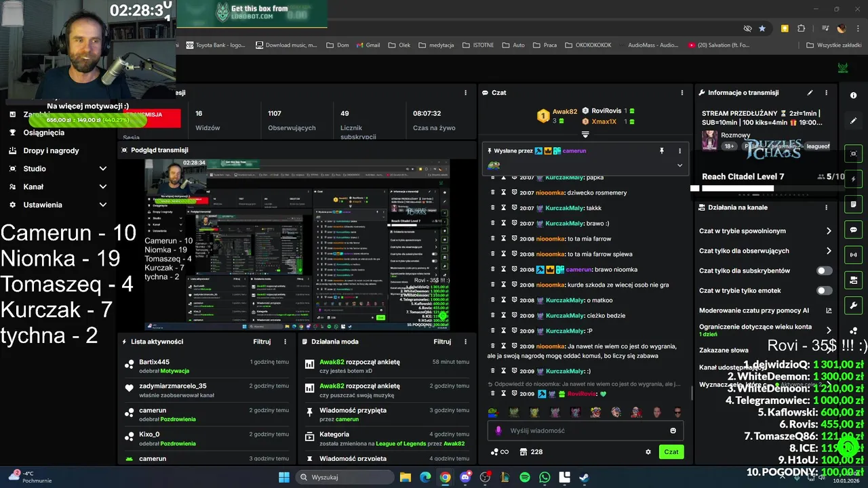The width and height of the screenshot is (868, 488).
Task: Click the info circle icon in right sidebar
Action: pyautogui.click(x=854, y=96)
